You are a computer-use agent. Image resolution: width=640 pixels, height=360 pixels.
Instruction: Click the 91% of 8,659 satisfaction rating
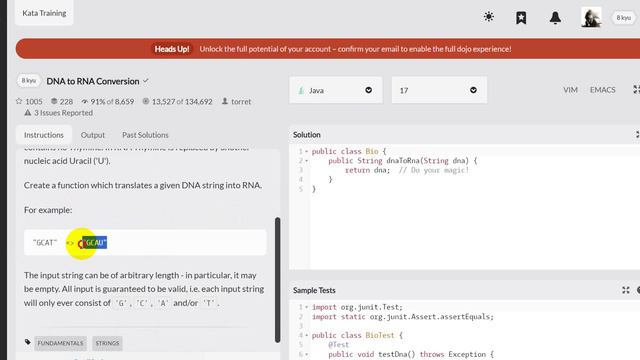[107, 101]
